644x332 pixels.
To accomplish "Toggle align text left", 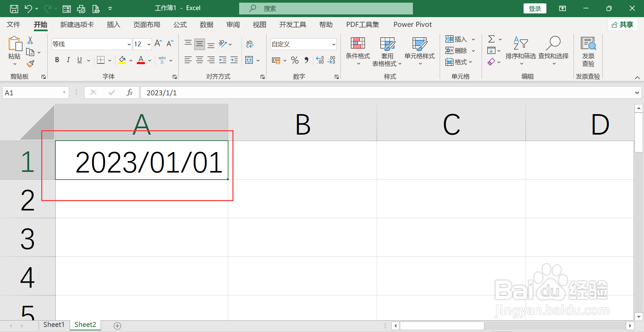I will click(x=188, y=60).
